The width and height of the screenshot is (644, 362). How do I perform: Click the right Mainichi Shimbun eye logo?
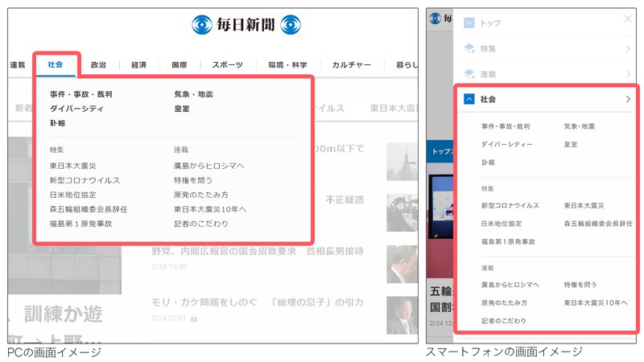tap(291, 25)
